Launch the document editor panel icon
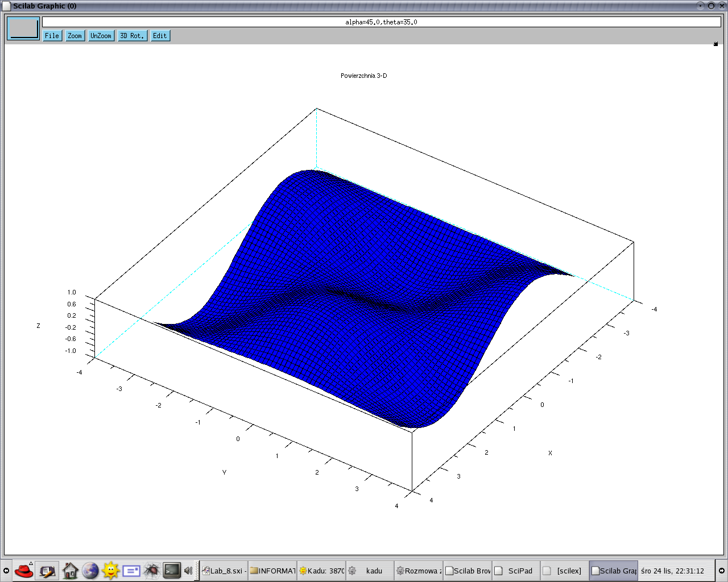This screenshot has height=582, width=728. point(48,571)
